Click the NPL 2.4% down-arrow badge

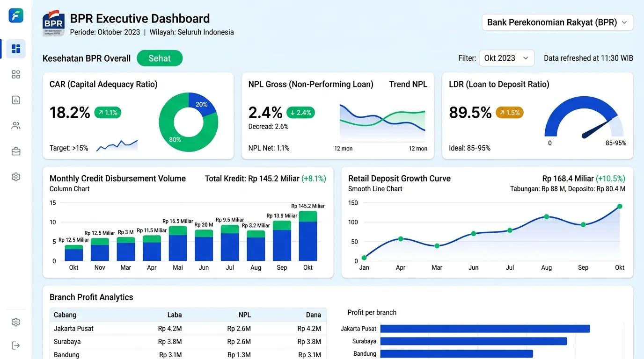[x=301, y=113]
